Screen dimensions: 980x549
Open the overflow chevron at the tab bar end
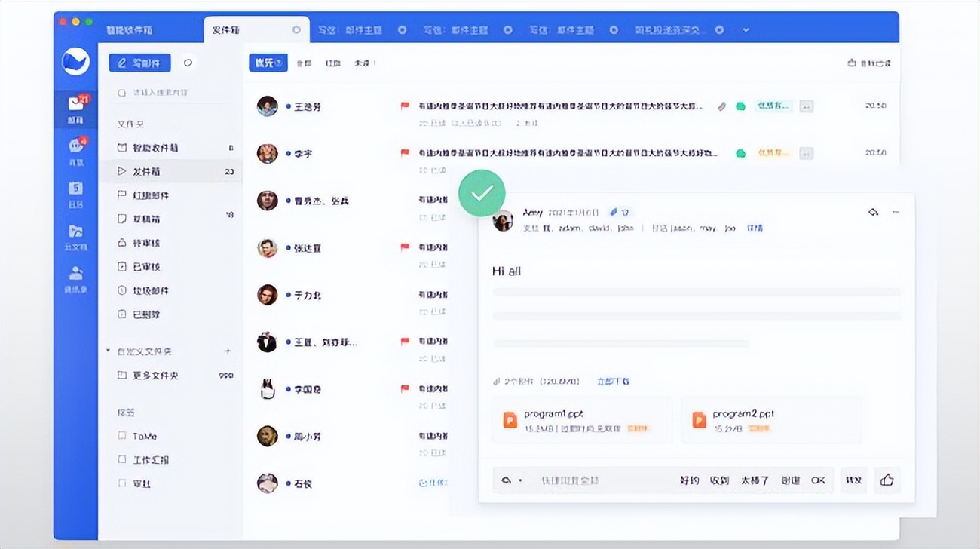pyautogui.click(x=745, y=29)
